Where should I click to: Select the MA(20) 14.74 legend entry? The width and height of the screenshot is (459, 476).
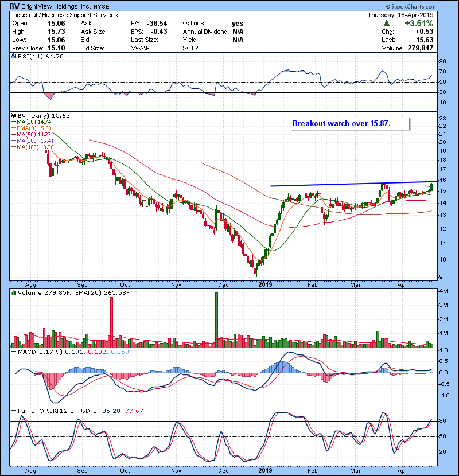click(x=32, y=122)
